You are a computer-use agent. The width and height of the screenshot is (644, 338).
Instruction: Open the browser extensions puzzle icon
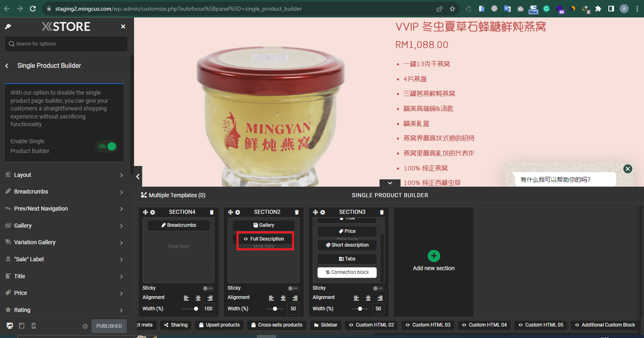[598, 9]
